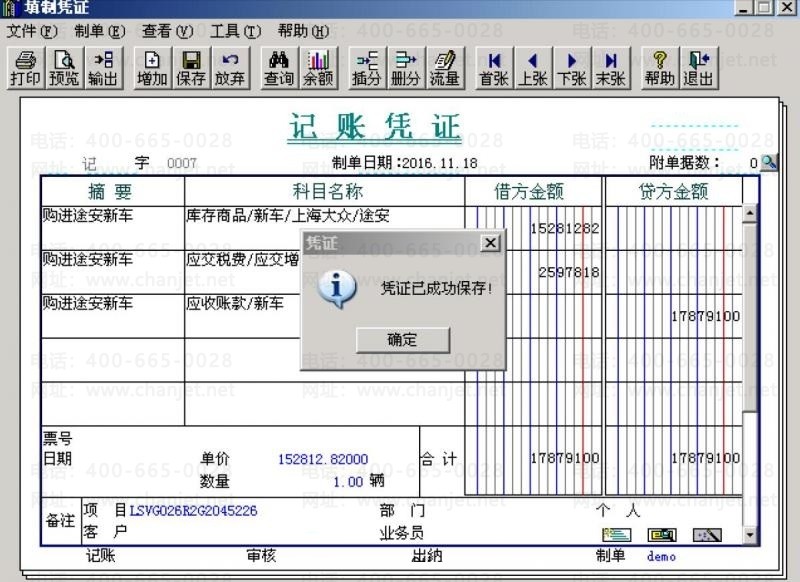Screen dimensions: 800x582
Task: Go to first voucher 首张
Action: click(494, 68)
